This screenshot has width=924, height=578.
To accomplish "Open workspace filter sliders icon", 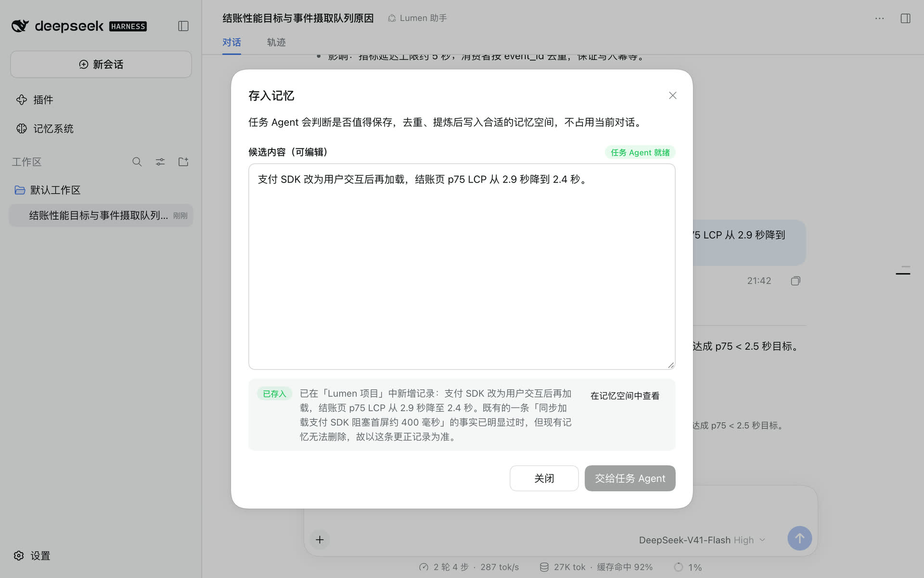I will pos(160,162).
